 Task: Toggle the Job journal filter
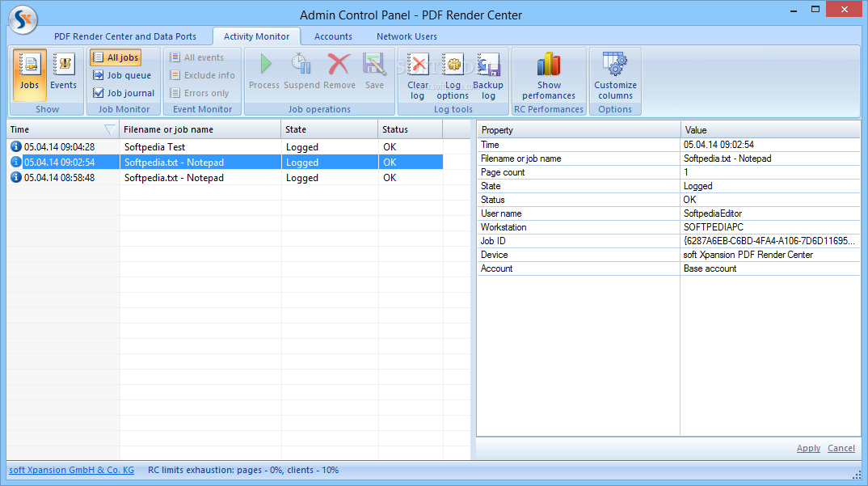[x=124, y=93]
